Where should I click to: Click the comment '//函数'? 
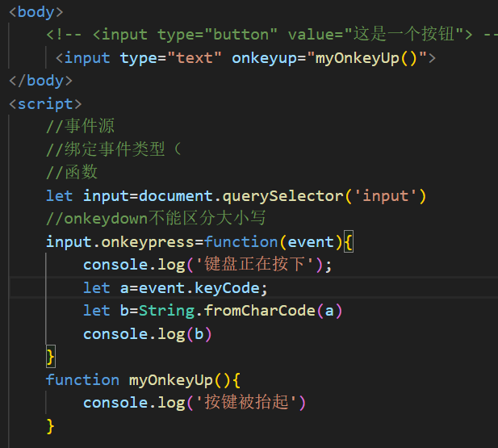[x=72, y=172]
